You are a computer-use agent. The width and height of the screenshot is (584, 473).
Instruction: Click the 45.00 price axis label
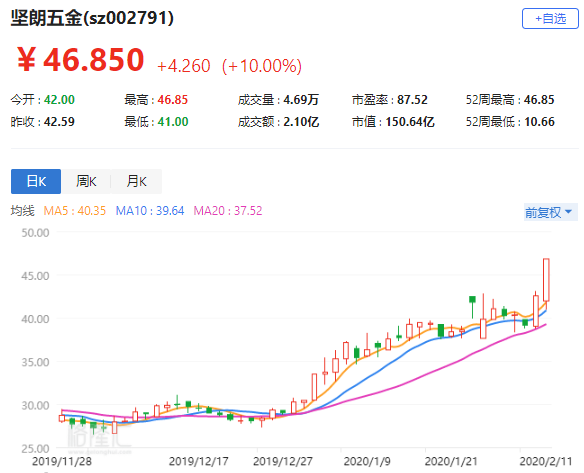coord(35,276)
